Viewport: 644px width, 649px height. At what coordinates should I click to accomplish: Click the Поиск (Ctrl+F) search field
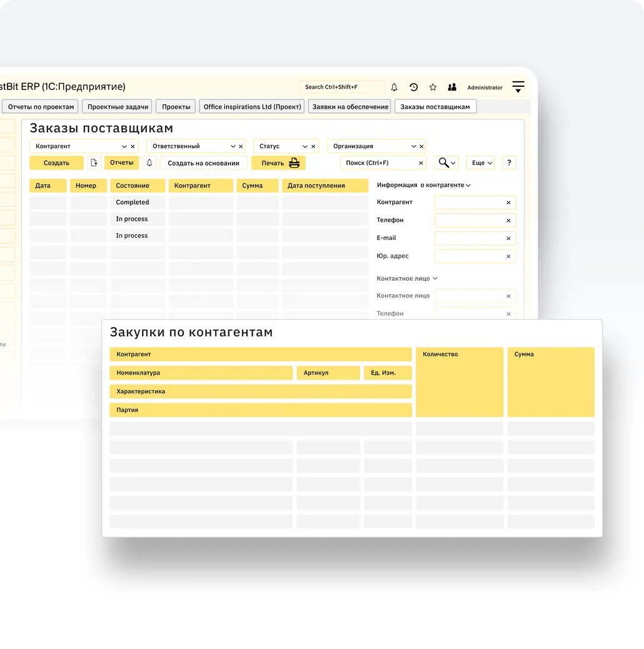(x=379, y=163)
